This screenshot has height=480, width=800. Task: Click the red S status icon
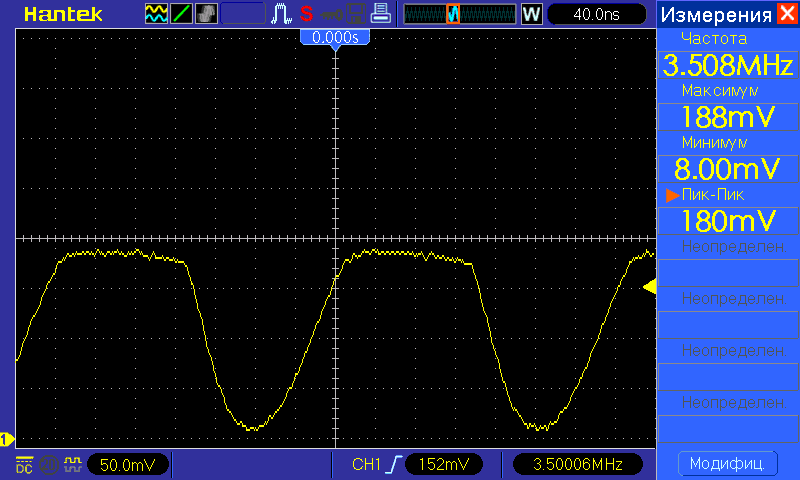pos(306,14)
